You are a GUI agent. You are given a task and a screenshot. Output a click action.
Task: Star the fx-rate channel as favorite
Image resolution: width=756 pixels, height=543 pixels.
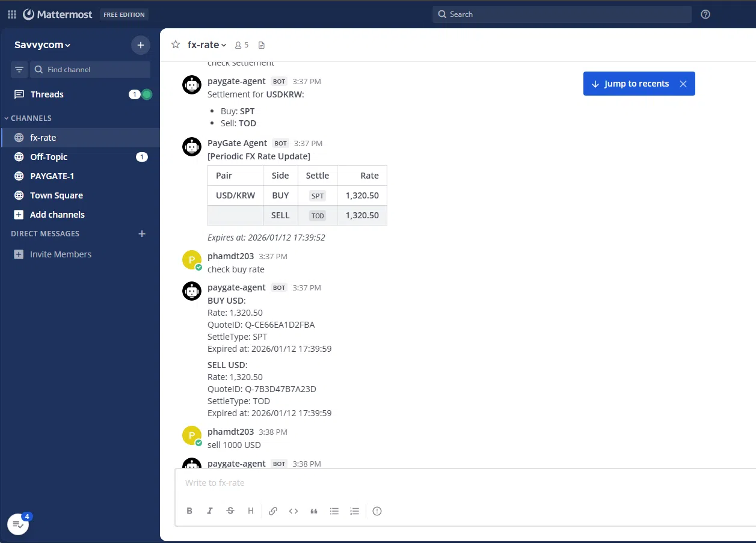176,44
